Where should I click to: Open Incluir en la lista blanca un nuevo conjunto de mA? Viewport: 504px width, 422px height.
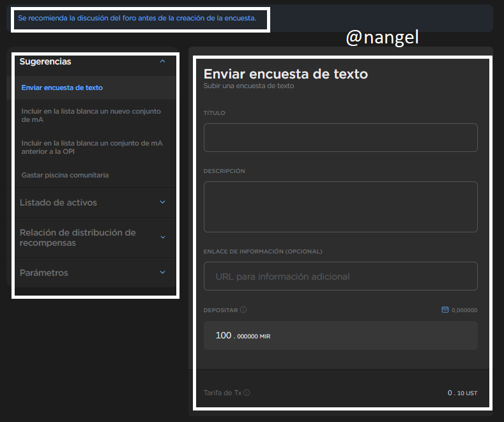(91, 116)
